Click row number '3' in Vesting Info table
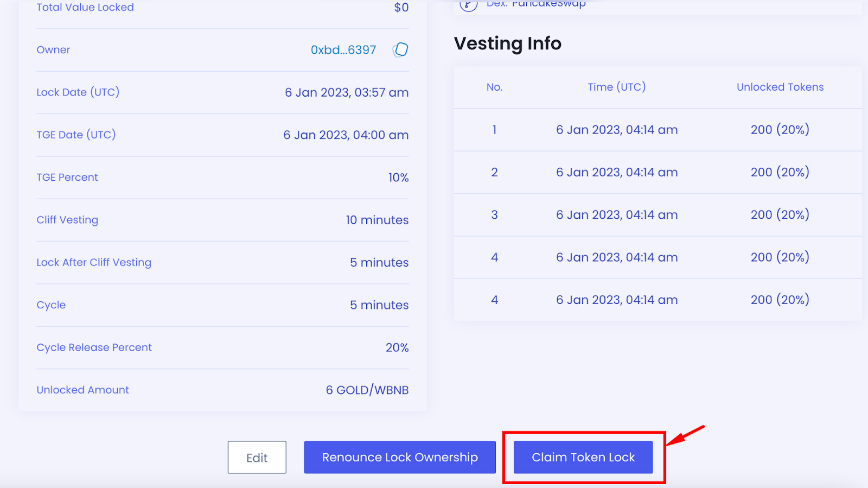This screenshot has width=868, height=488. coord(495,214)
